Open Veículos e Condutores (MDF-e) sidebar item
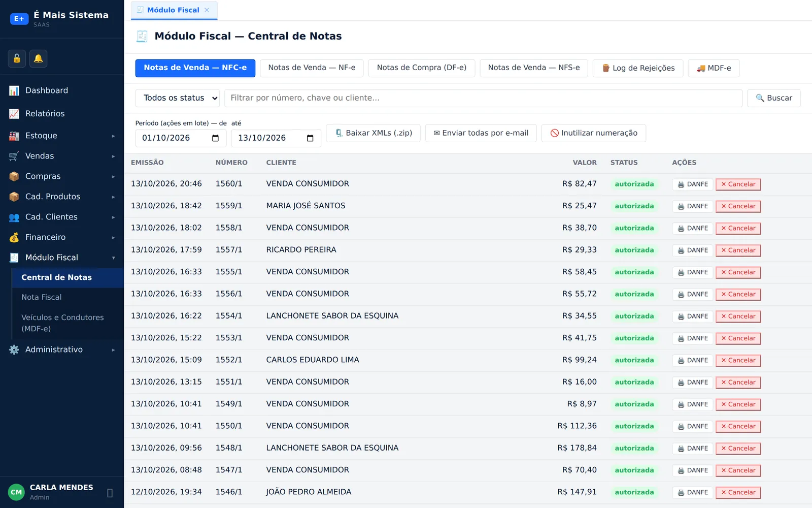This screenshot has width=812, height=508. [x=67, y=323]
